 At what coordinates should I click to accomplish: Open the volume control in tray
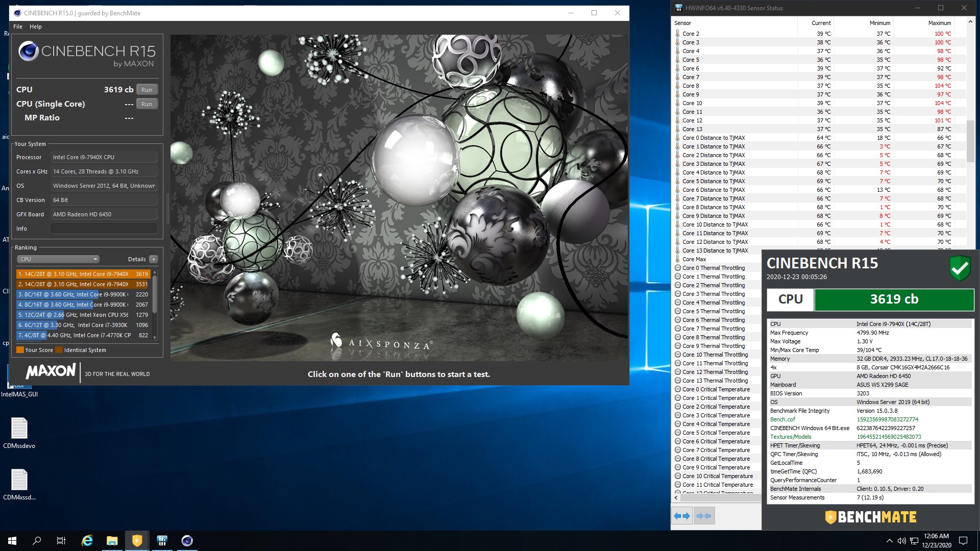902,541
